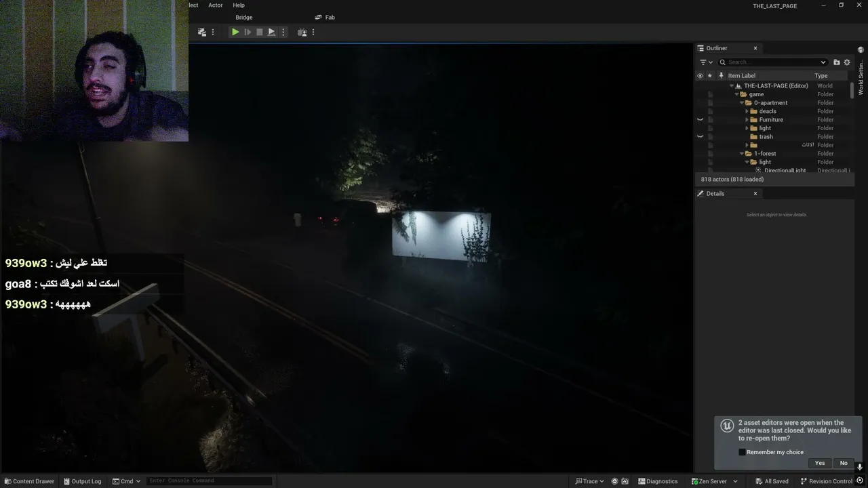The width and height of the screenshot is (868, 488).
Task: Select the trash folder row
Action: pyautogui.click(x=773, y=137)
